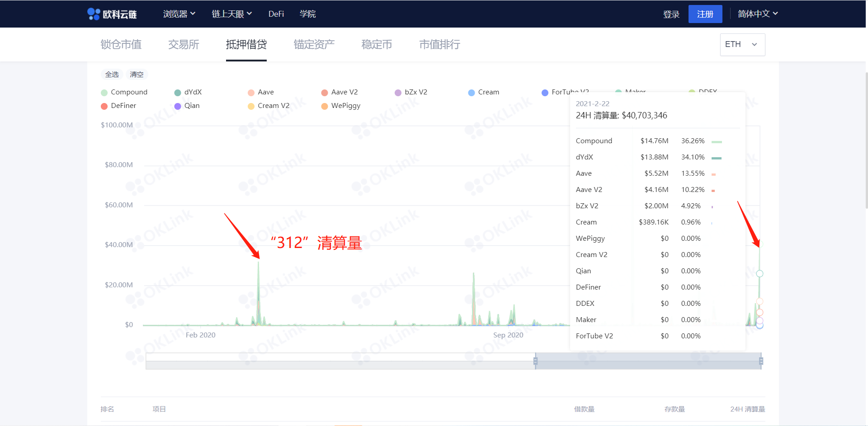Open the ETH currency dropdown

[x=742, y=44]
